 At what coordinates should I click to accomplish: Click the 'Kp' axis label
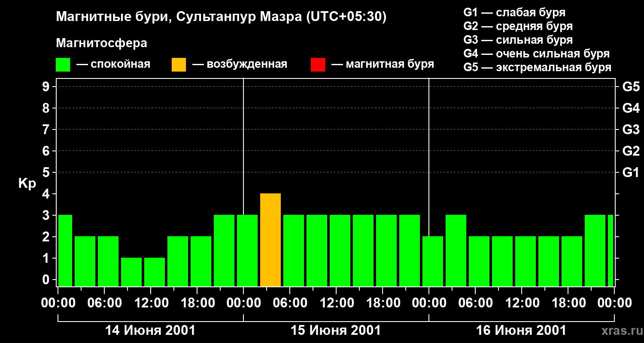(x=27, y=184)
